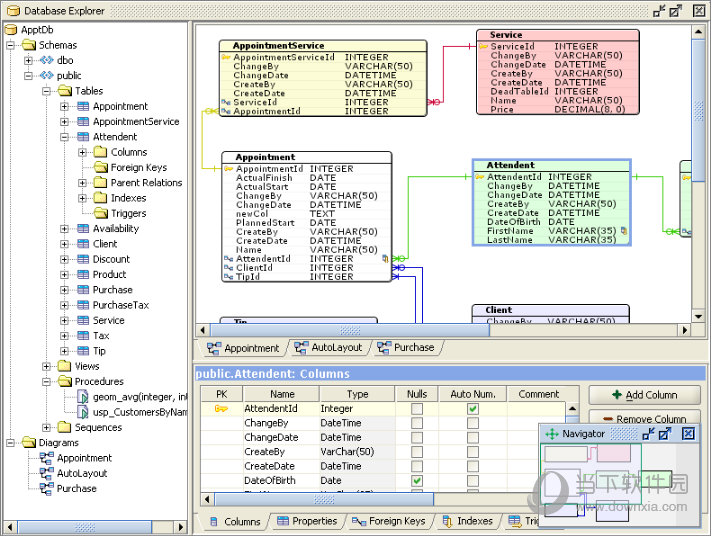
Task: Collapse the Schemas node
Action: point(10,45)
